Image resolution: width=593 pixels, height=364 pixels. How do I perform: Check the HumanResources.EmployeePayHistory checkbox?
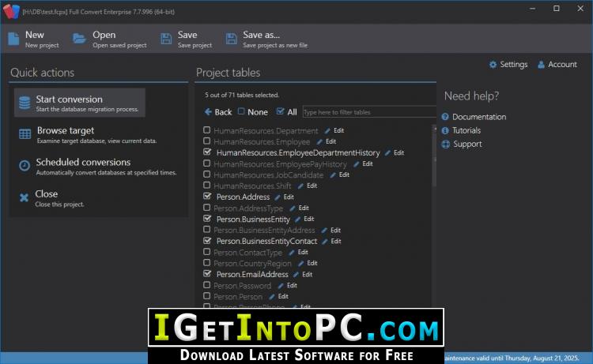pos(206,163)
